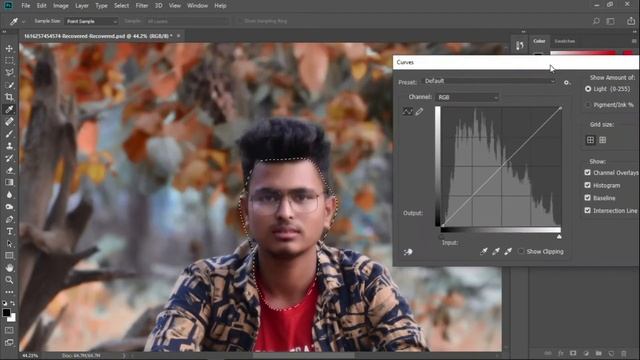Select the Blur tool
The image size is (640, 360).
coord(9,195)
